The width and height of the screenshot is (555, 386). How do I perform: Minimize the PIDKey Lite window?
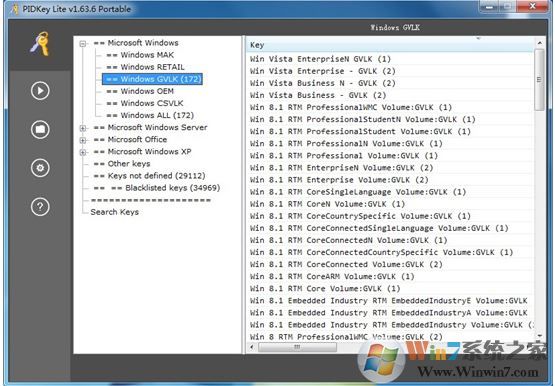pyautogui.click(x=490, y=6)
